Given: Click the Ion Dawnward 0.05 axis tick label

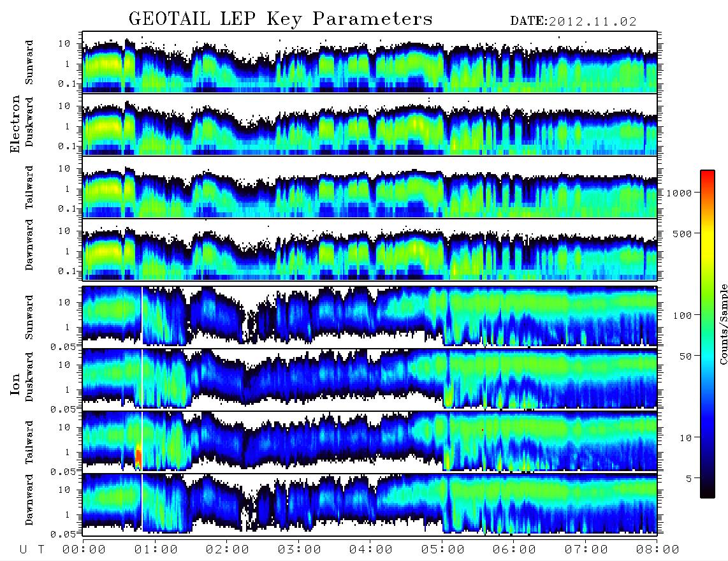Looking at the screenshot, I should [x=63, y=534].
